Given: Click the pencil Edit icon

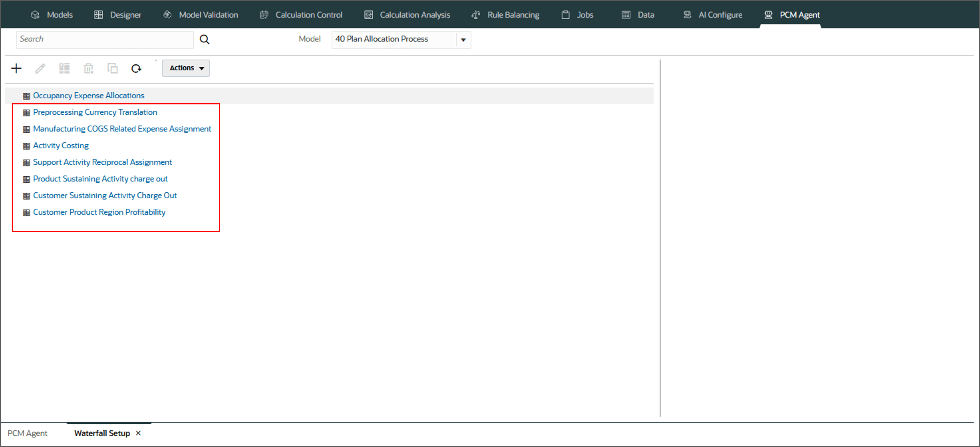Looking at the screenshot, I should coord(40,69).
